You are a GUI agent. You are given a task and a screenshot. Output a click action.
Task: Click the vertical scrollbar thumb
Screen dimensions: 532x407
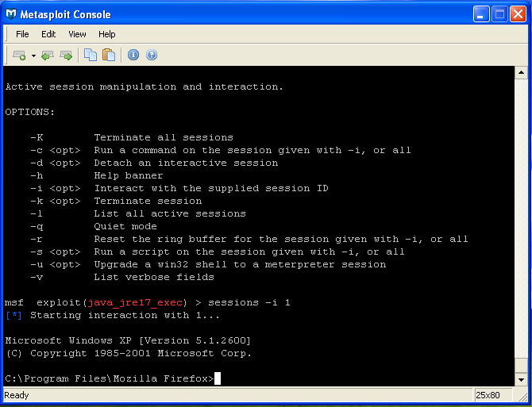521,366
